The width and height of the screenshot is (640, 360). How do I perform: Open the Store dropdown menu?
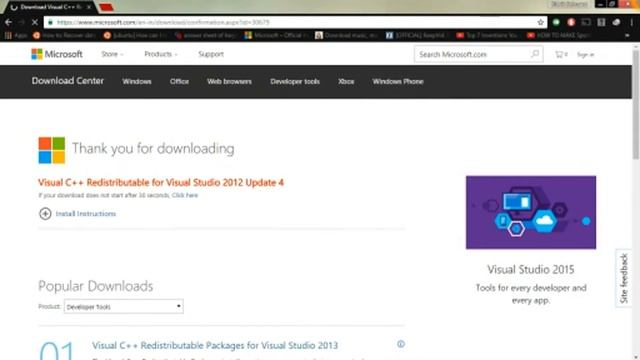click(112, 54)
